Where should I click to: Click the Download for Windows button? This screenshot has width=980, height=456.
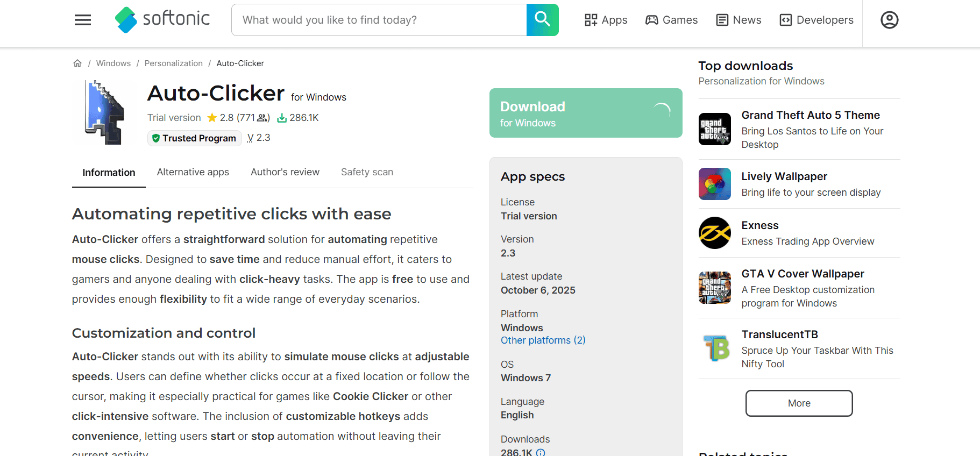tap(585, 113)
